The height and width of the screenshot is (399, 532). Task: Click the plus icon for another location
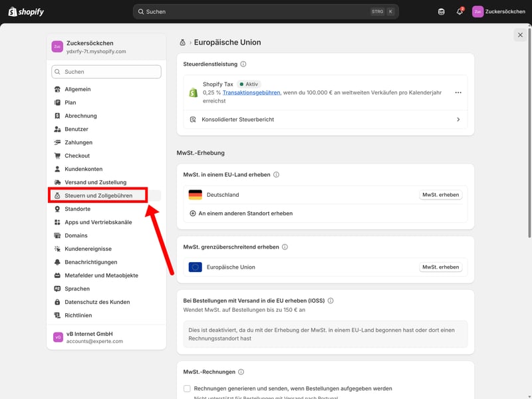pos(193,213)
